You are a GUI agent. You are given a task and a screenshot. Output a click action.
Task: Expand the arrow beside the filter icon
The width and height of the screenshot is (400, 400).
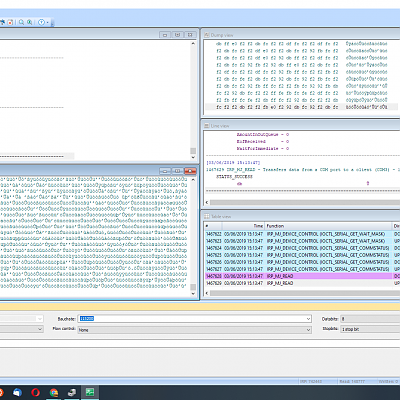pyautogui.click(x=47, y=22)
